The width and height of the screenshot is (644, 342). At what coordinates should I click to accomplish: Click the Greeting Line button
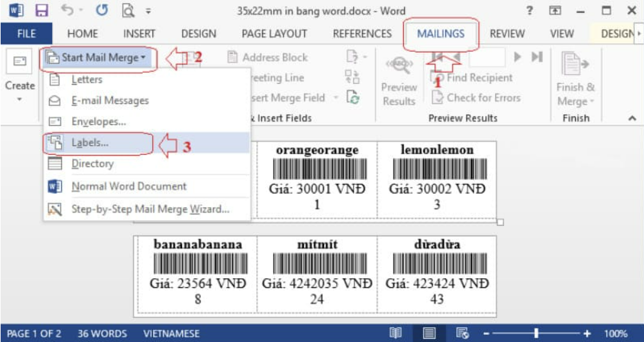(277, 77)
